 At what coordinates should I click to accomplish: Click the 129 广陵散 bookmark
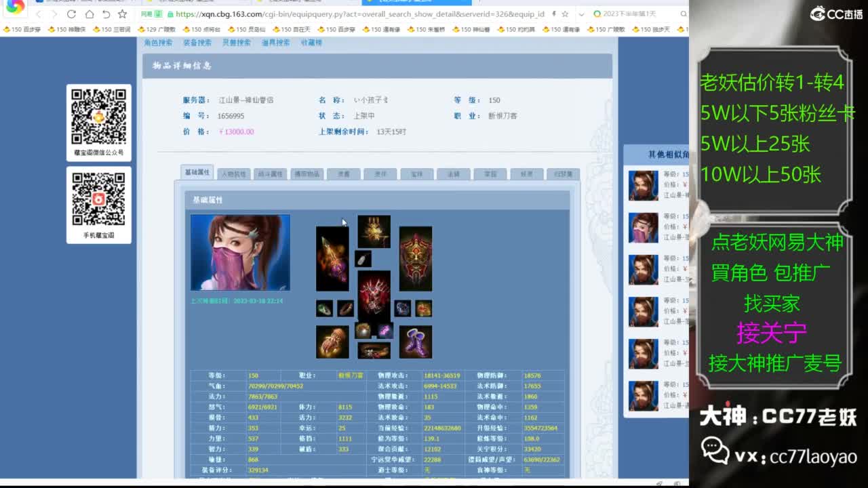click(157, 29)
